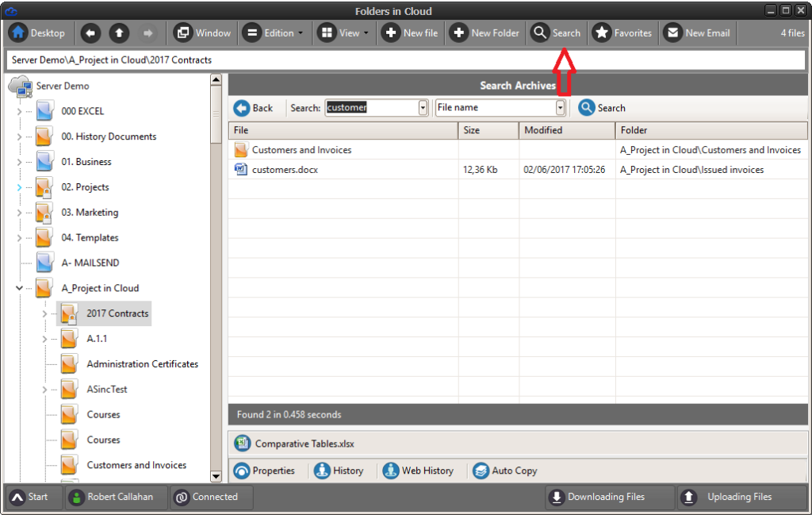Open the Favorites panel
Viewport: 812px width, 515px height.
tap(623, 33)
